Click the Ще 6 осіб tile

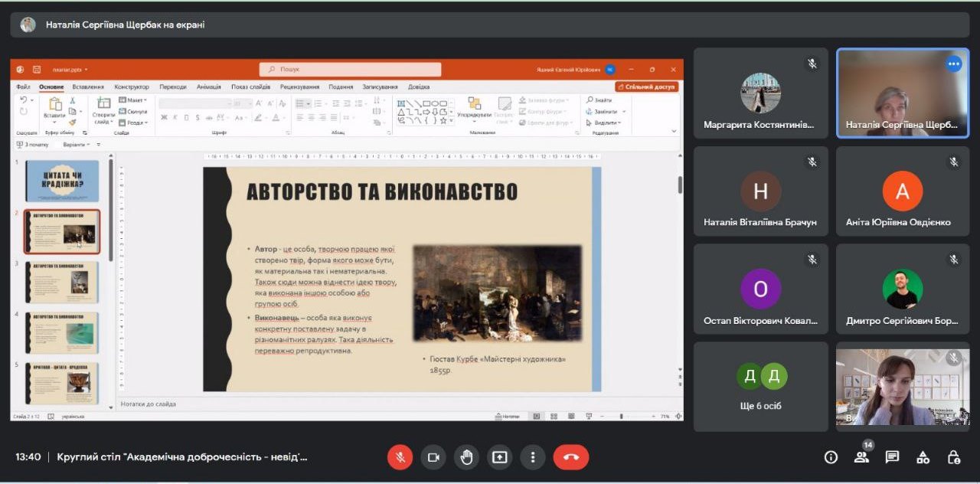coord(761,386)
